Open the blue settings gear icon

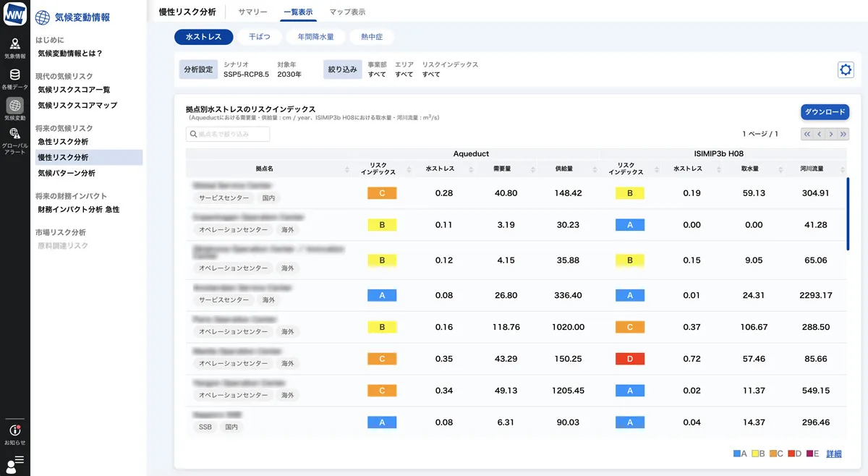click(x=846, y=69)
